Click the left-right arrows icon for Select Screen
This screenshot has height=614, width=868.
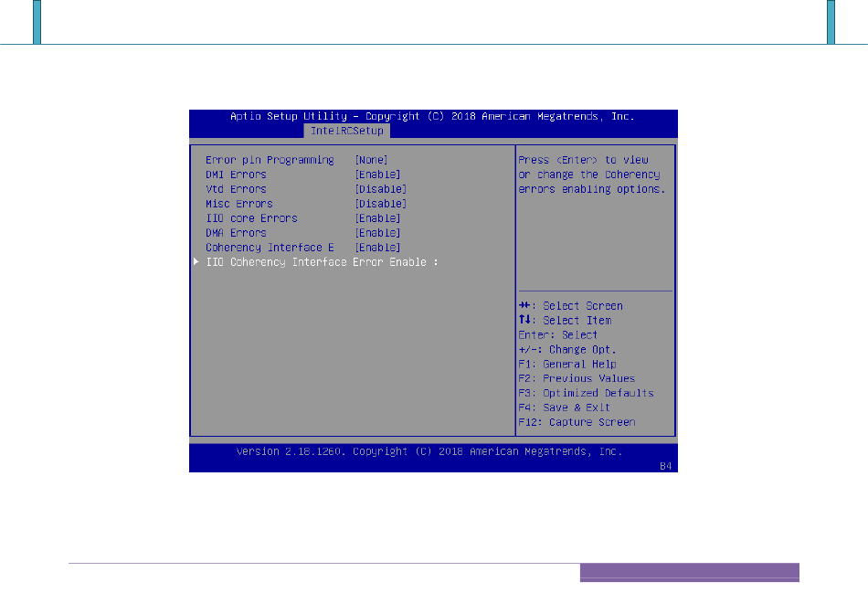point(525,306)
